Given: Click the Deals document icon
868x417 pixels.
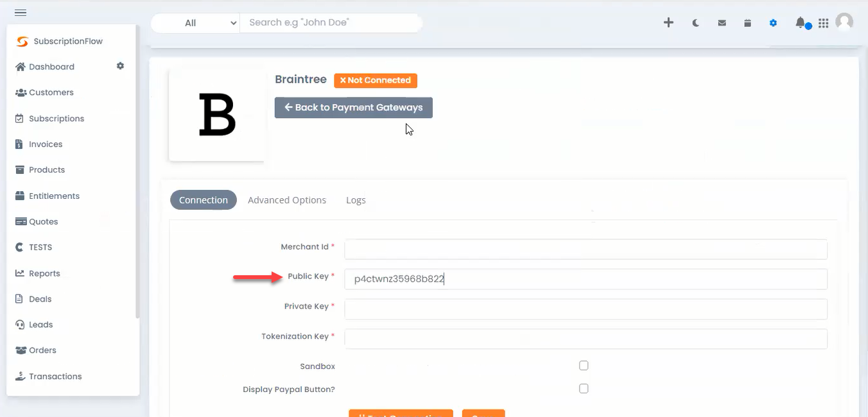Looking at the screenshot, I should [x=19, y=299].
